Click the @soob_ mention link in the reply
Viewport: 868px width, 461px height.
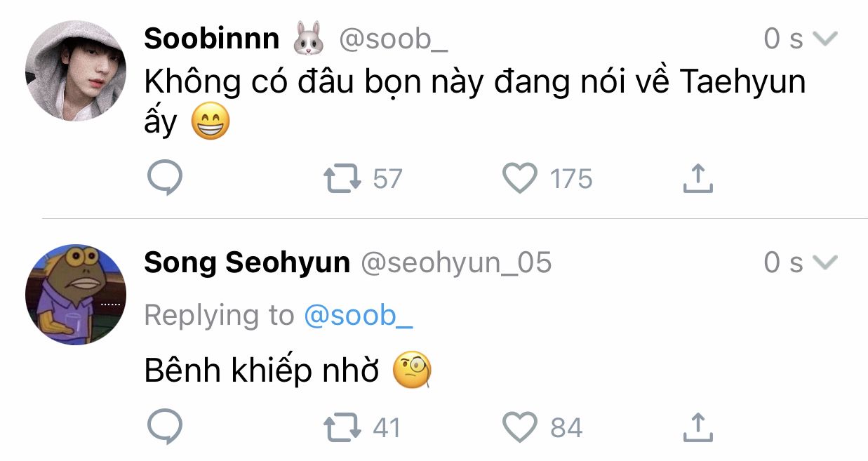(358, 316)
